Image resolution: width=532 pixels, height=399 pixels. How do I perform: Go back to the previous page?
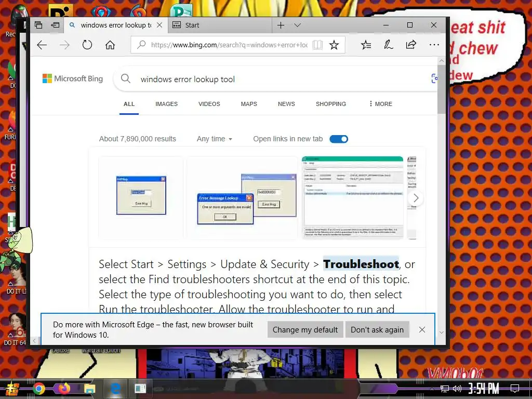(x=42, y=45)
